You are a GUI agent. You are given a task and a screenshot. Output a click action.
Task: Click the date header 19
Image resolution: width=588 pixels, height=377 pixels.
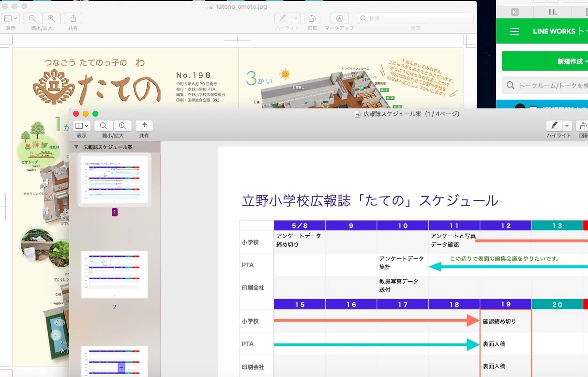(506, 304)
